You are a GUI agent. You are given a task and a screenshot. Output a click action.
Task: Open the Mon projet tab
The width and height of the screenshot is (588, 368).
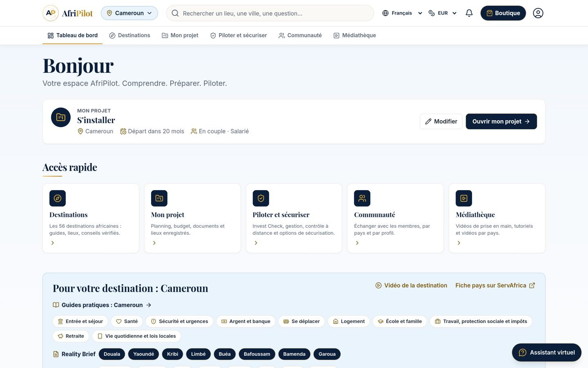180,36
